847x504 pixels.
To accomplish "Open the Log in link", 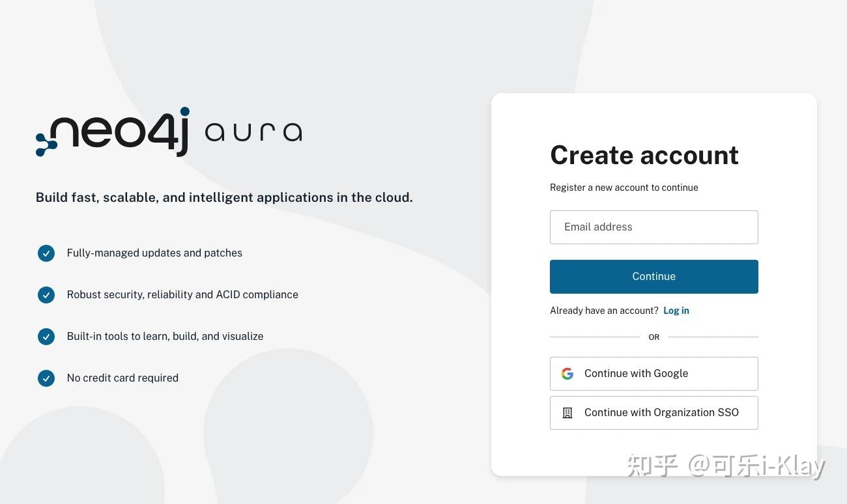I will (676, 311).
